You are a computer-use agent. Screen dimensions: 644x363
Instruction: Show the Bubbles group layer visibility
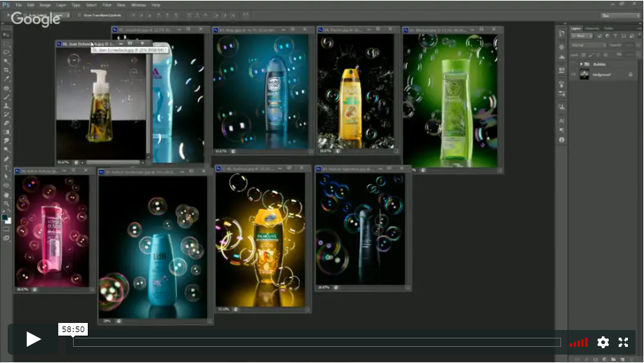click(573, 64)
